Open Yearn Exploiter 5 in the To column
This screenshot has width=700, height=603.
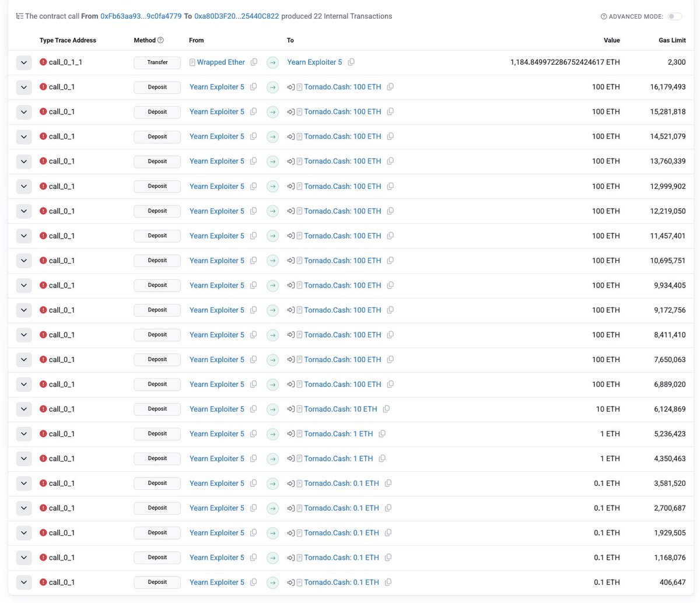pos(314,62)
